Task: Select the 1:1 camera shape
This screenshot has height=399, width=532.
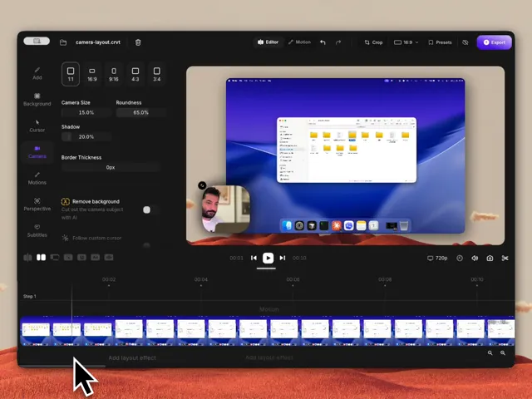Action: 71,74
